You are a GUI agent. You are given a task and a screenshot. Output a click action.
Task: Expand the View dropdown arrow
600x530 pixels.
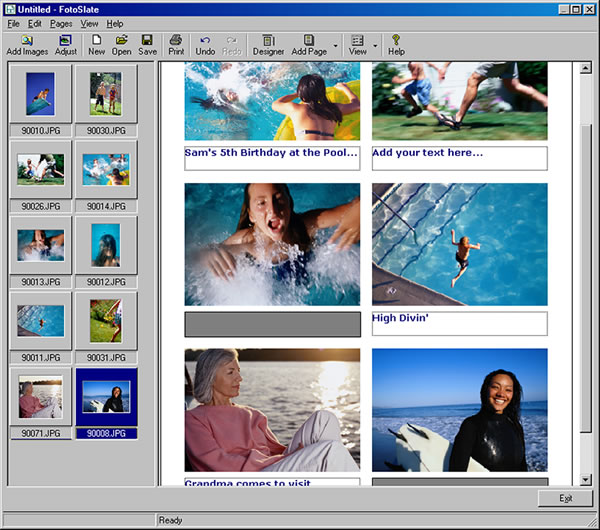click(x=375, y=46)
